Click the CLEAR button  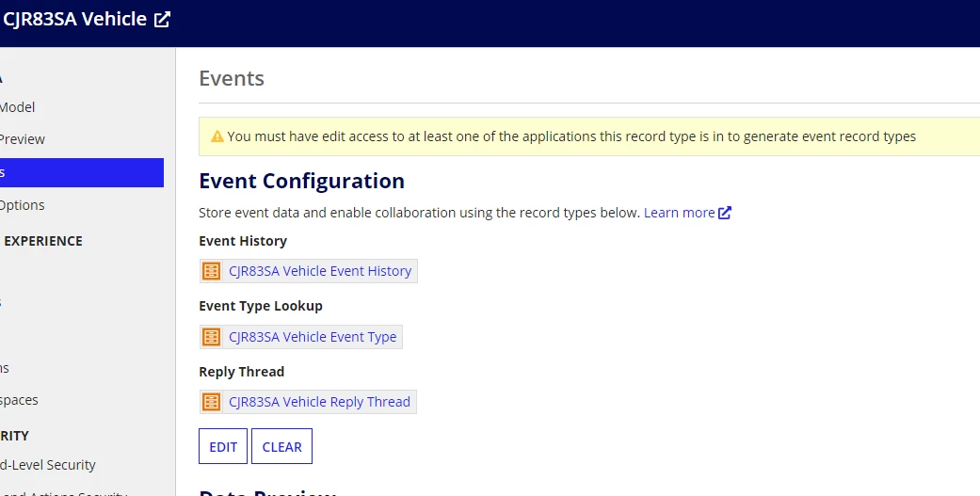pos(281,447)
